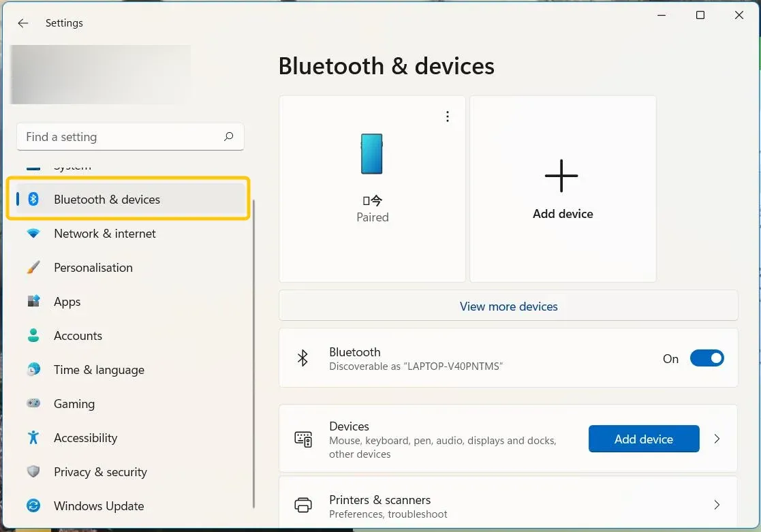Image resolution: width=761 pixels, height=532 pixels.
Task: Click the 'On' label beside toggle
Action: pos(670,359)
